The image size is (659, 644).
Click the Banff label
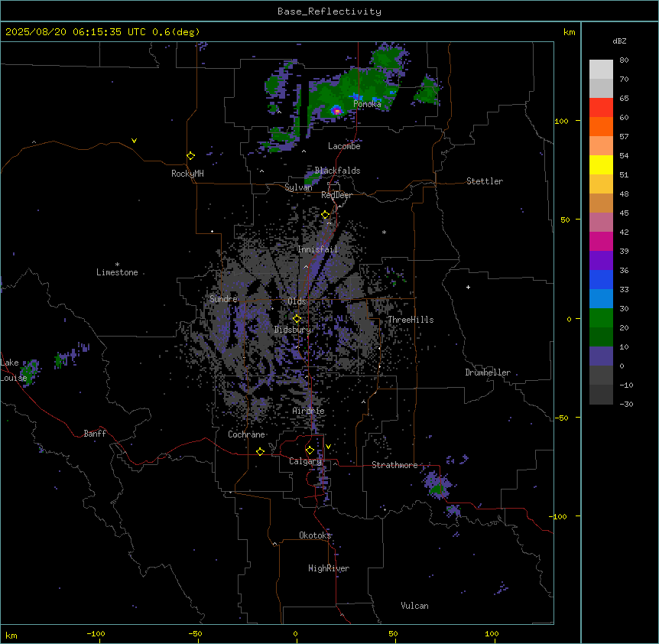95,434
